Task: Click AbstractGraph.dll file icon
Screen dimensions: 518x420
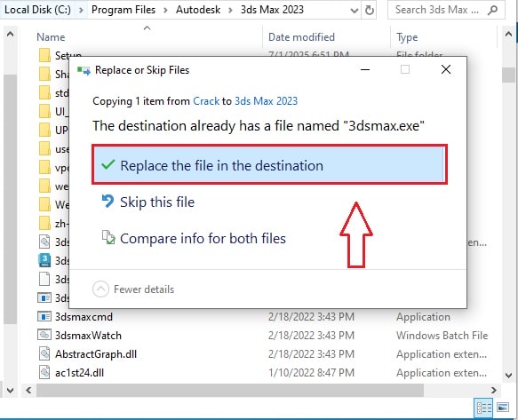Action: (x=44, y=354)
